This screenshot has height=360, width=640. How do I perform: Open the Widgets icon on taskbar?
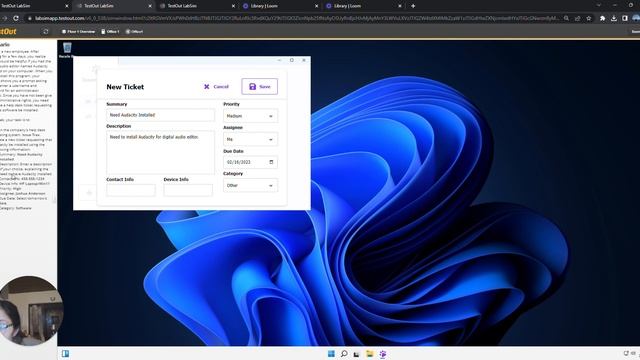[x=65, y=353]
